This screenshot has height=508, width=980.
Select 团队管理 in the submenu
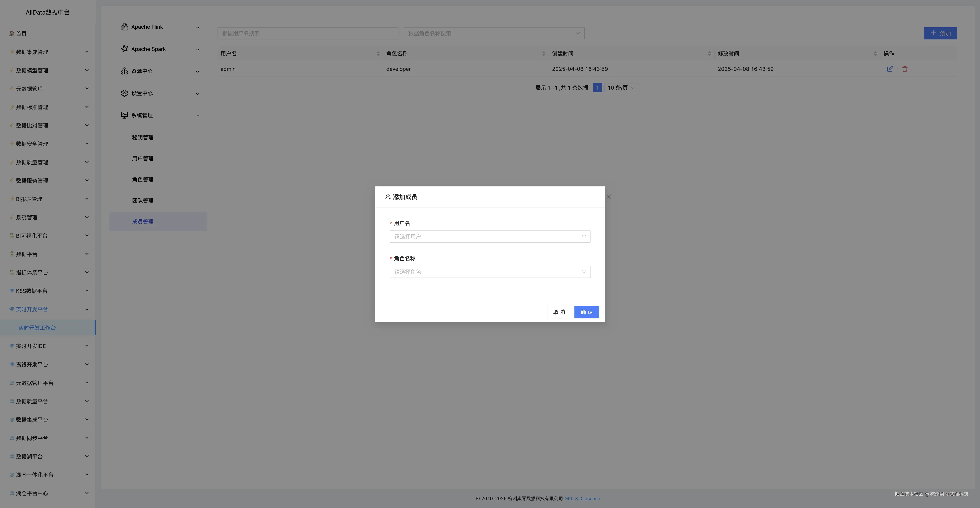click(143, 200)
